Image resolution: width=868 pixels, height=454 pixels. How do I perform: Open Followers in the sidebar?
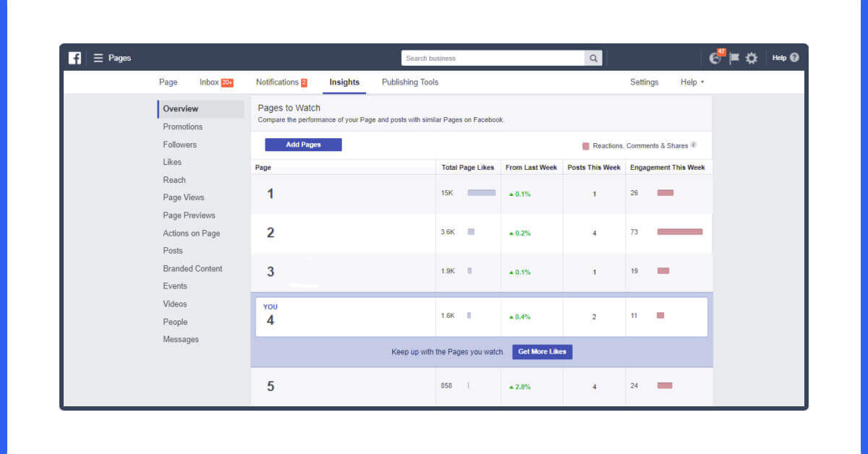179,145
